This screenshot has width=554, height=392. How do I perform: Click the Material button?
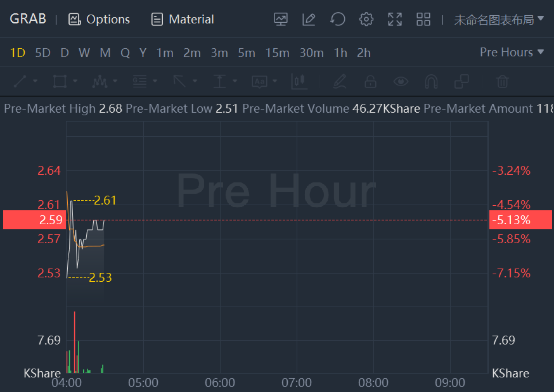pyautogui.click(x=183, y=19)
